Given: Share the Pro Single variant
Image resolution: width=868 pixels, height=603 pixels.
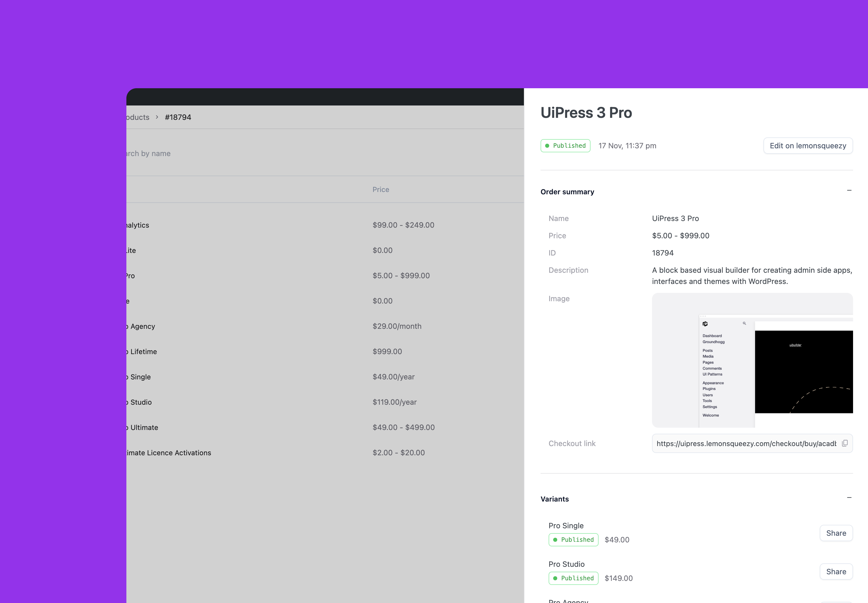Looking at the screenshot, I should click(x=836, y=533).
